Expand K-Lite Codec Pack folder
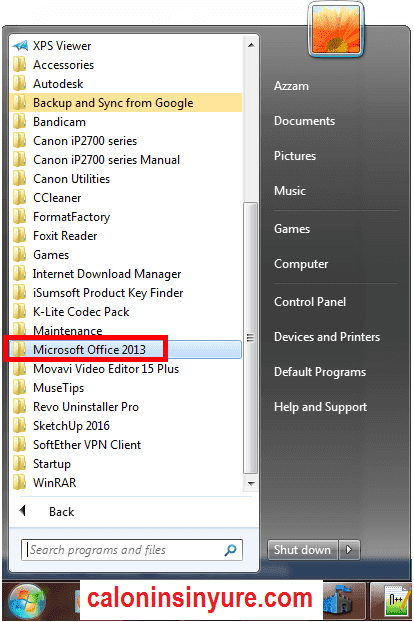This screenshot has width=414, height=622. point(125,312)
